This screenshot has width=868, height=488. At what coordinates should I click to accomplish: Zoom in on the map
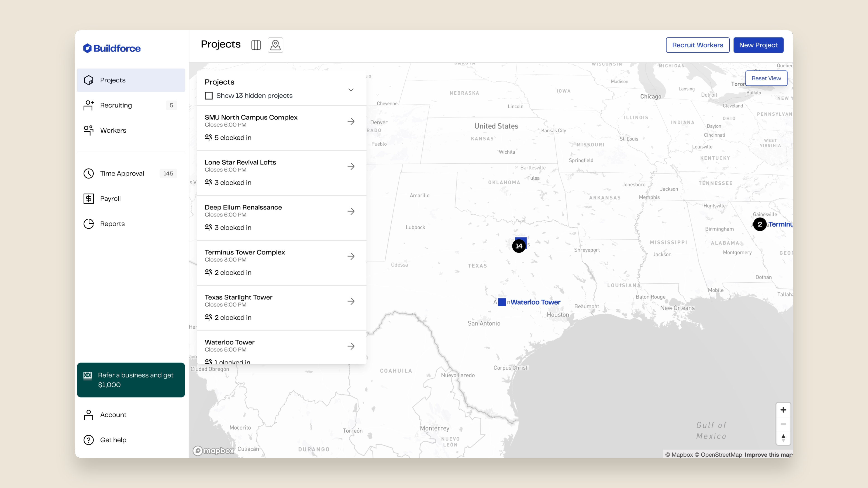tap(783, 410)
